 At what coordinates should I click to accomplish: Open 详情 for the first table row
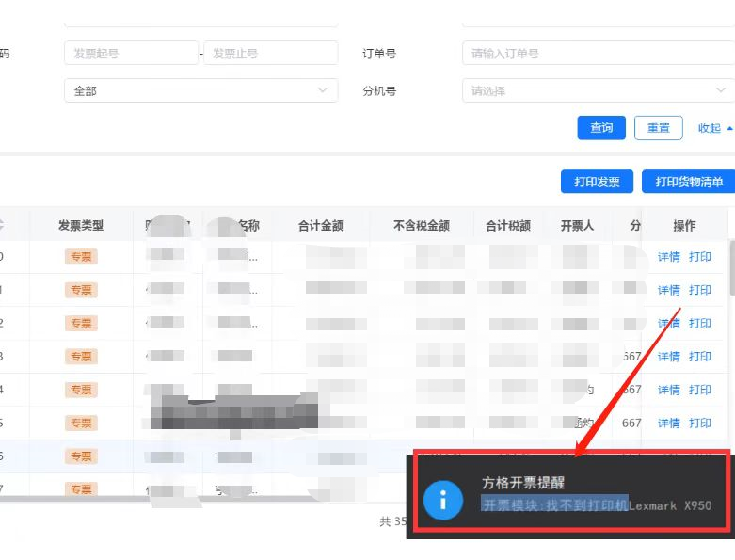[x=668, y=257]
